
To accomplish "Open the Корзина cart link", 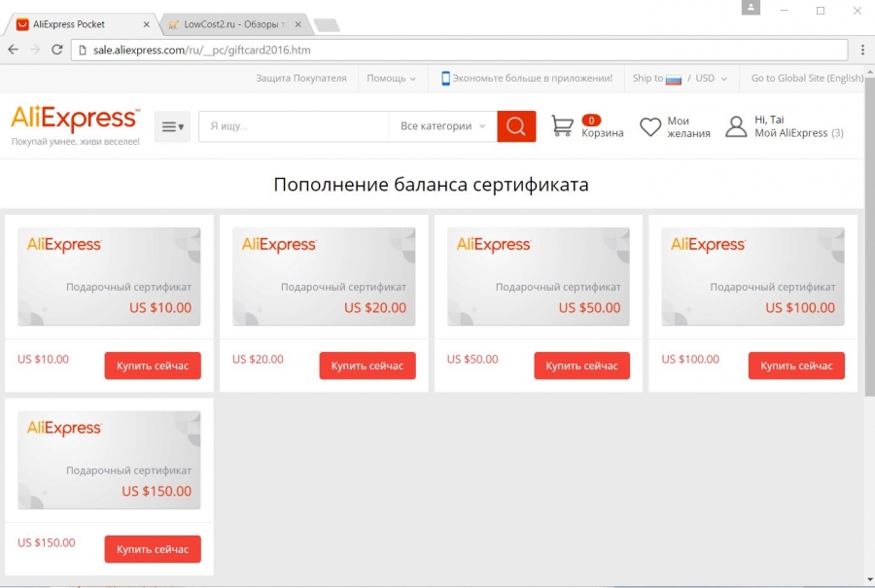I will tap(603, 133).
